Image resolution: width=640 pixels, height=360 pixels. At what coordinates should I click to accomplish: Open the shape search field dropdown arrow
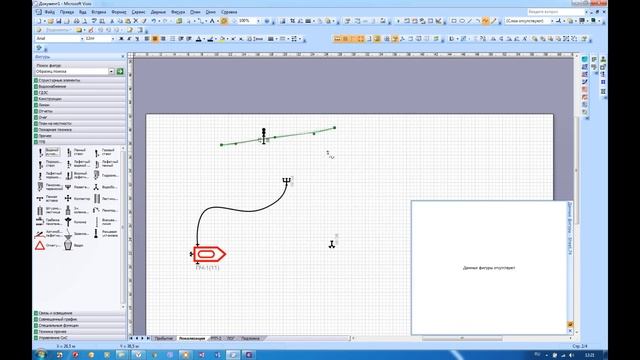[111, 71]
